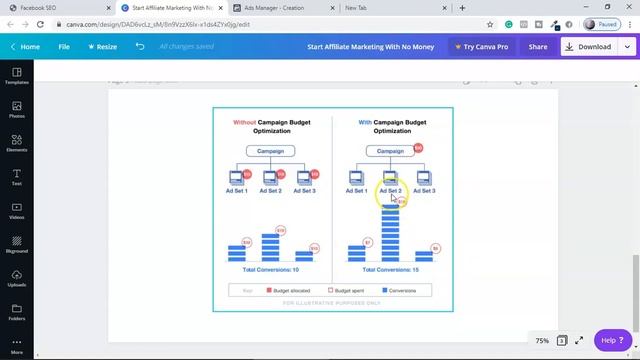This screenshot has width=640, height=360.
Task: Download the design
Action: [x=589, y=47]
